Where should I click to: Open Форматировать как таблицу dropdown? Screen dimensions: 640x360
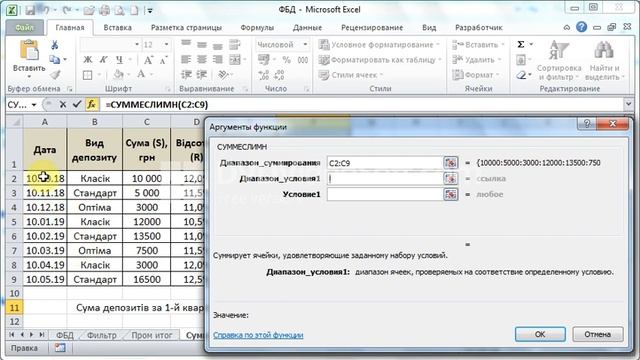pos(380,60)
